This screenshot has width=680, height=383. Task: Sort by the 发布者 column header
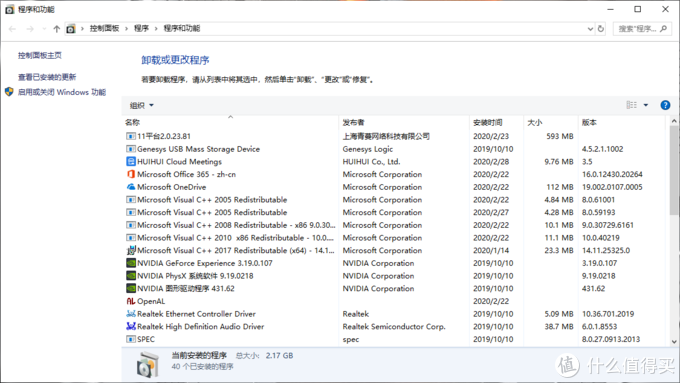[x=404, y=122]
